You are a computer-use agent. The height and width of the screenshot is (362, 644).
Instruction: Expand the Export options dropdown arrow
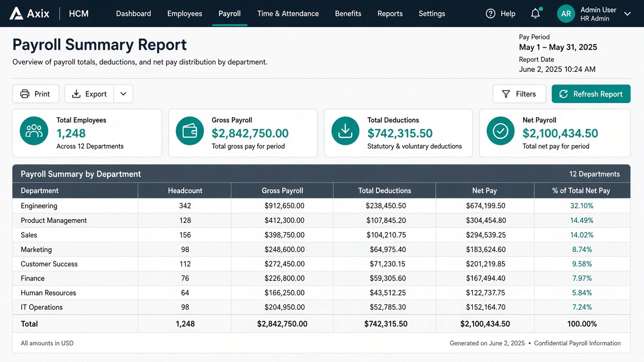click(123, 94)
